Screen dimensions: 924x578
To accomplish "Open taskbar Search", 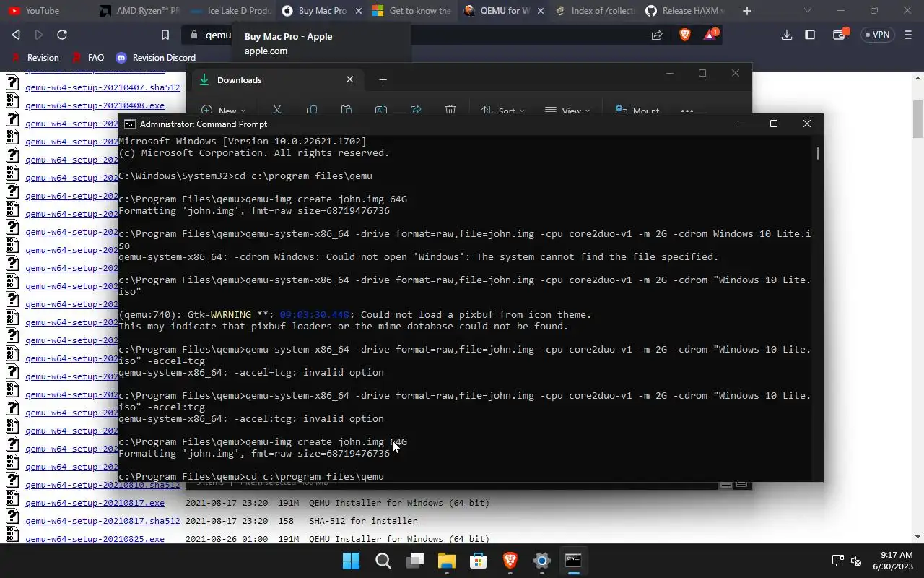I will (383, 561).
